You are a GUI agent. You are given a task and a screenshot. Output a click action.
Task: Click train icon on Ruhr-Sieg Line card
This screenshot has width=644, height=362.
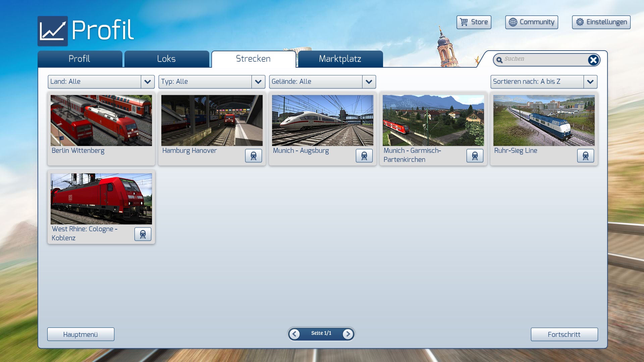[585, 156]
